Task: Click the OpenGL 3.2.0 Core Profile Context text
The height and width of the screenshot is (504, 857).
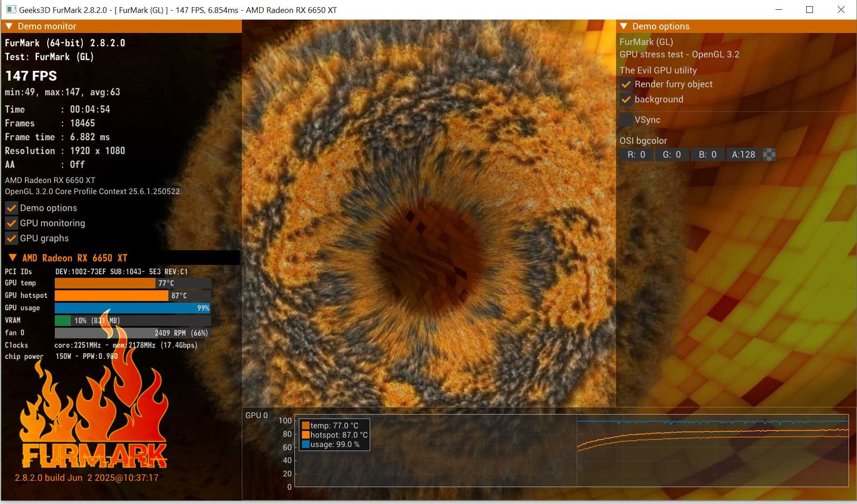Action: tap(92, 191)
